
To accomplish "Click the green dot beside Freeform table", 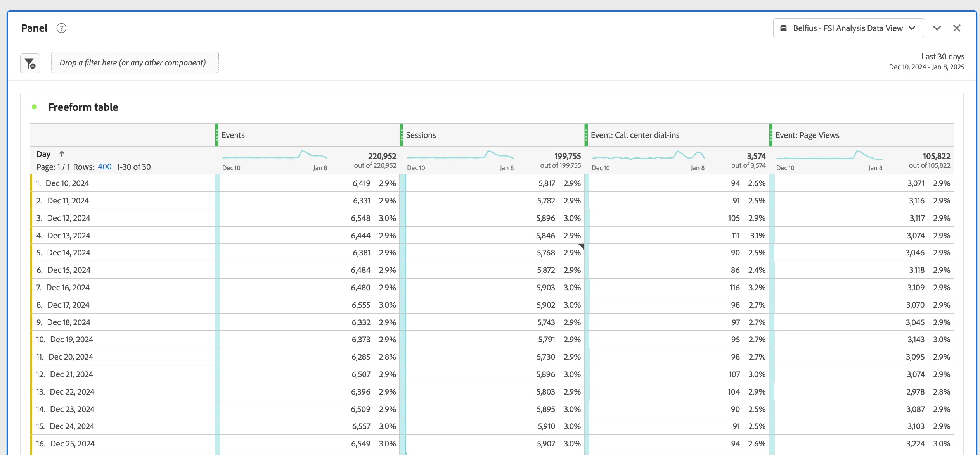I will point(35,107).
